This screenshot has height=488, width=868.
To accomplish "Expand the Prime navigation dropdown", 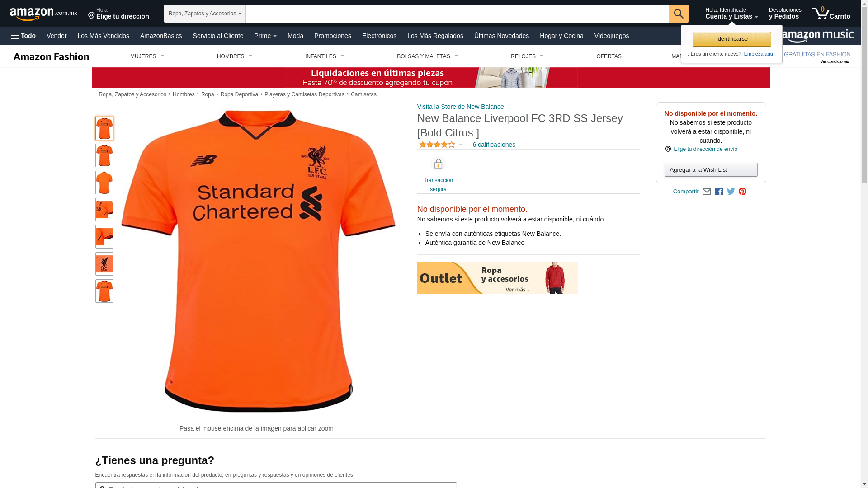I will point(265,36).
